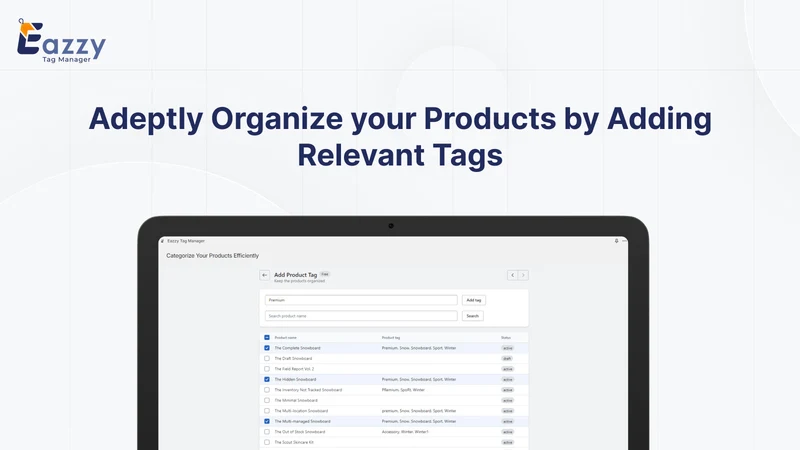Click The Multi-managed Snowboard product name
The width and height of the screenshot is (800, 450).
tap(303, 421)
